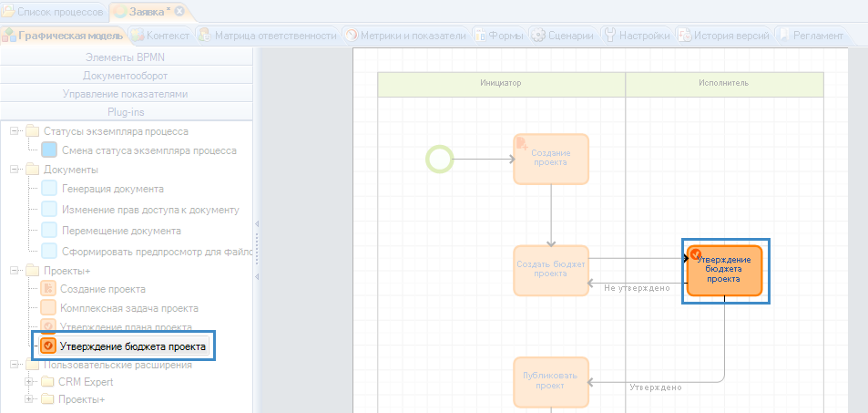Click the Перемещение документа icon
868x413 pixels.
point(49,232)
